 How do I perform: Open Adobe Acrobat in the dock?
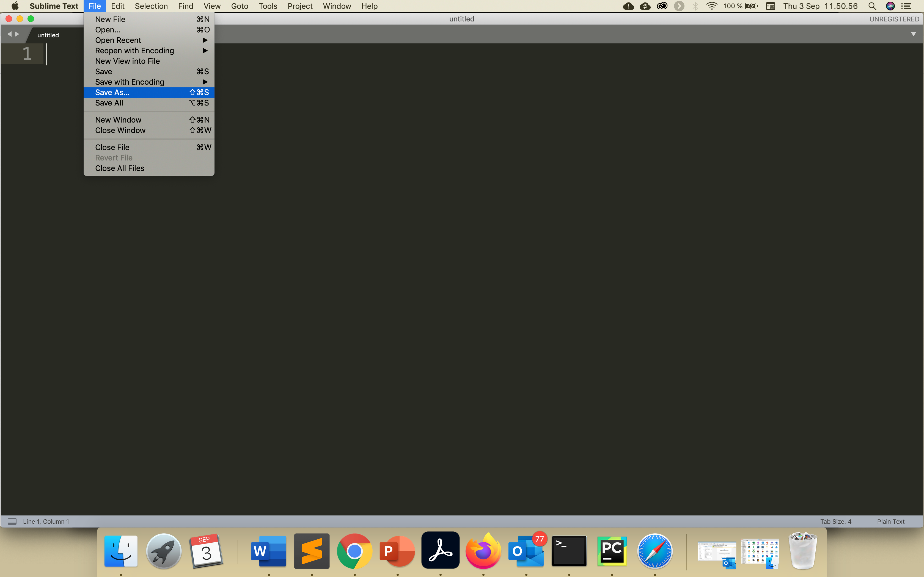[x=440, y=551]
